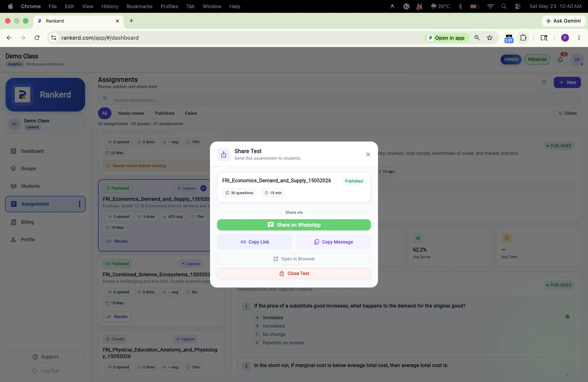The image size is (588, 382).
Task: Filter assignments by Published
Action: (x=164, y=113)
